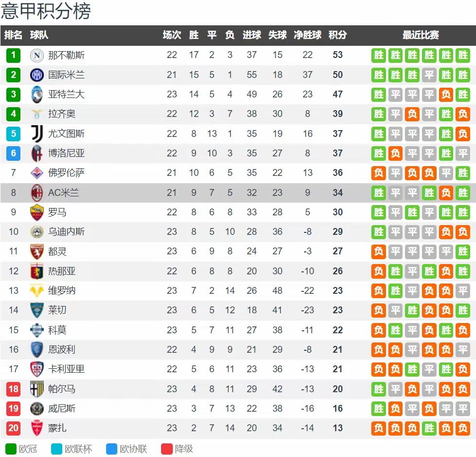The width and height of the screenshot is (476, 457).
Task: Open the 亚特兰大 team link
Action: 66,95
